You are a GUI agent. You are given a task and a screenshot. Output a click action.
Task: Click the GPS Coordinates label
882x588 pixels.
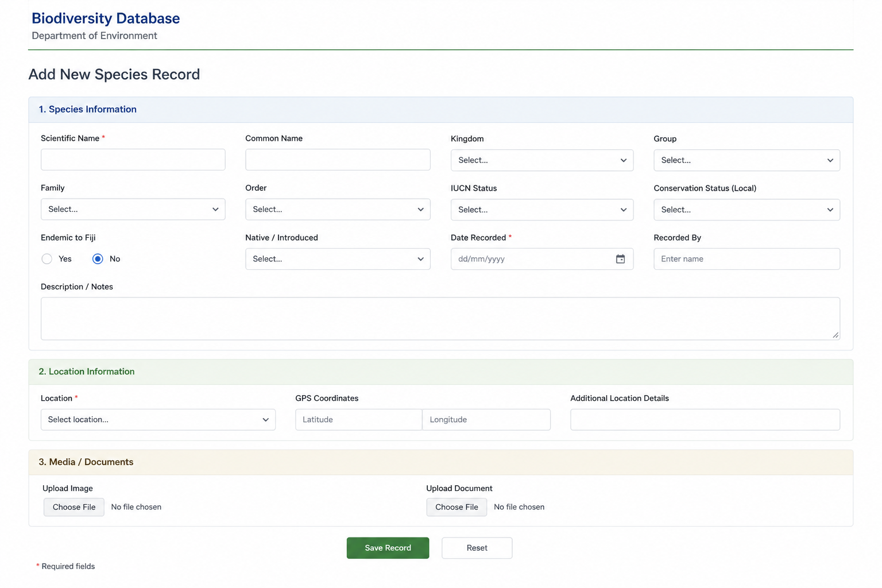click(327, 399)
